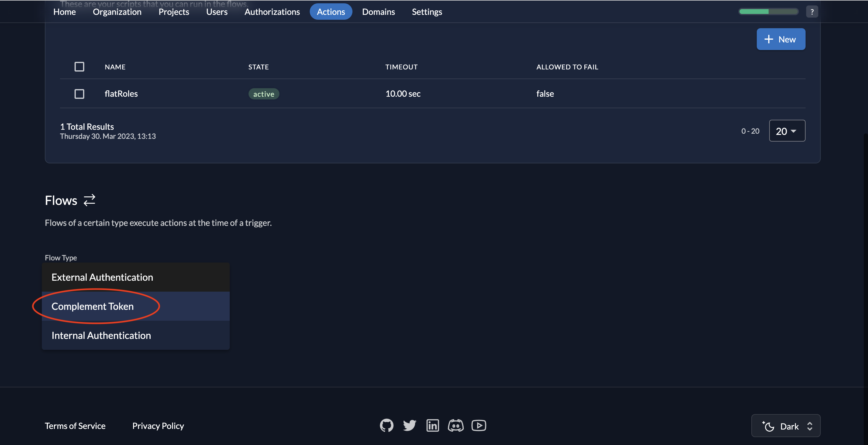Click the STATE column header

tap(259, 67)
